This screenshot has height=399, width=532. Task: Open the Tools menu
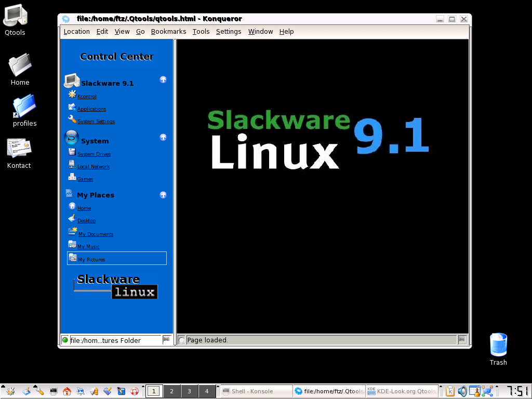(201, 32)
